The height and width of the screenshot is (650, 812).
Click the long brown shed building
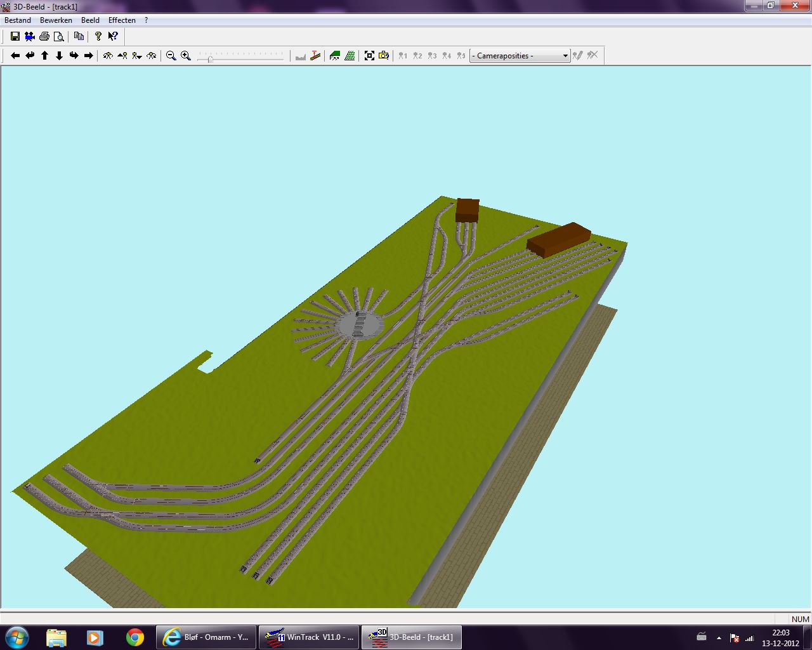point(558,240)
